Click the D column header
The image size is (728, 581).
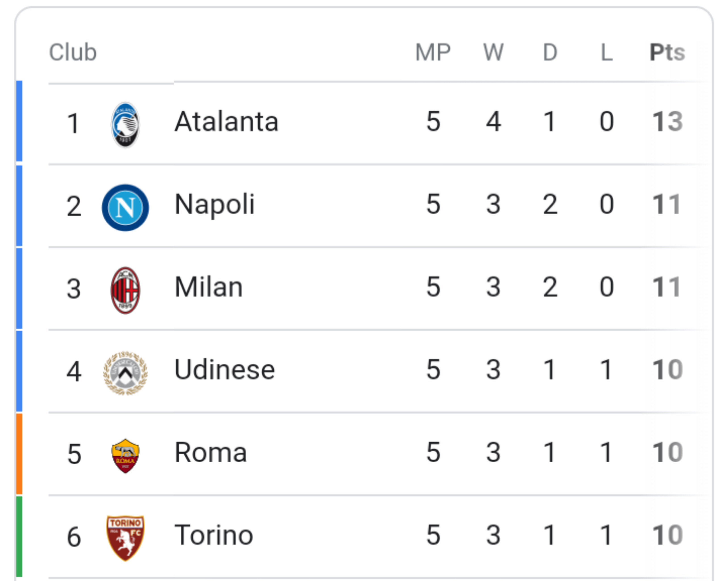pyautogui.click(x=550, y=53)
